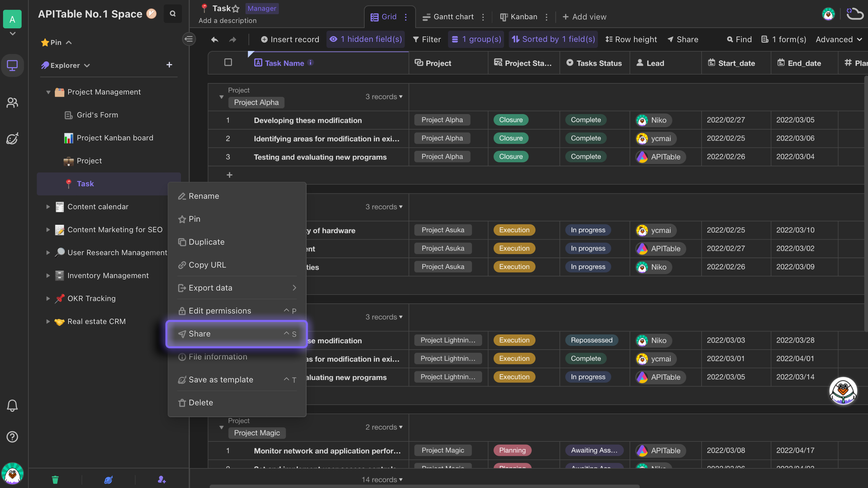Add new node with Explorer plus icon
The image size is (868, 488).
click(169, 65)
